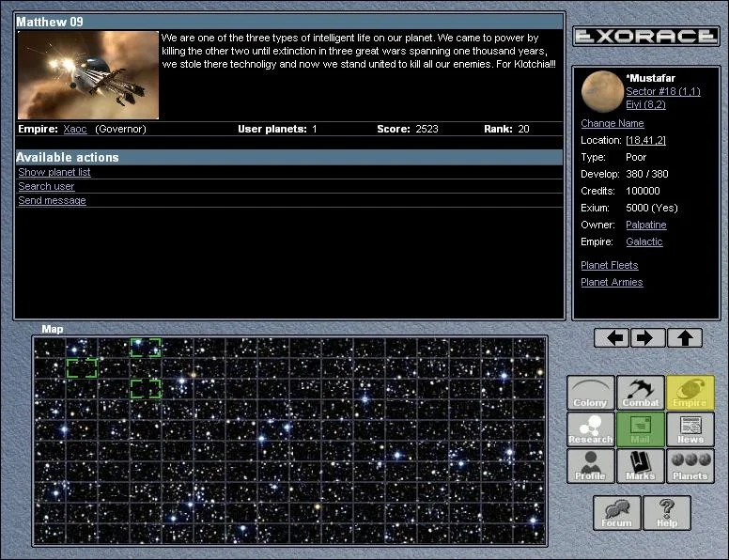
Task: Open the Send message action
Action: click(x=52, y=201)
